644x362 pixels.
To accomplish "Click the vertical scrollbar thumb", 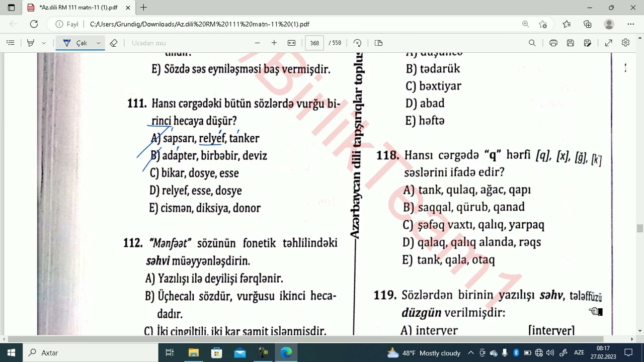I will tap(640, 229).
